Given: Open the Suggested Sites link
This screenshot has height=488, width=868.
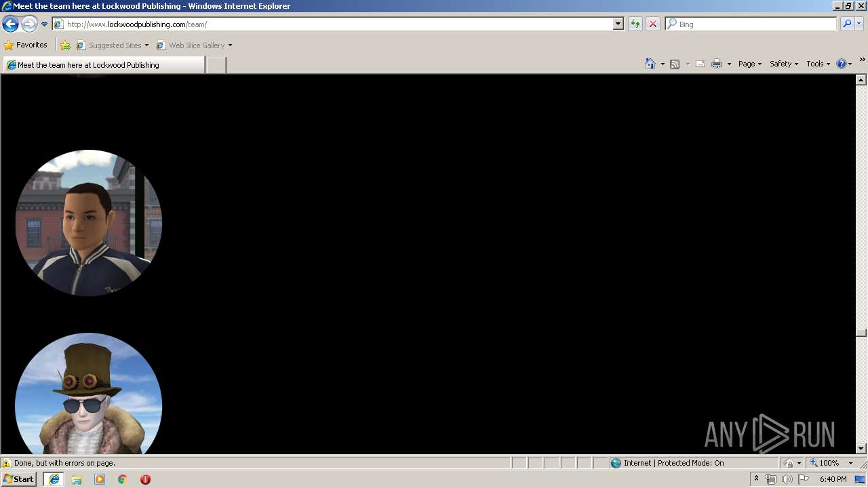Looking at the screenshot, I should (x=112, y=45).
